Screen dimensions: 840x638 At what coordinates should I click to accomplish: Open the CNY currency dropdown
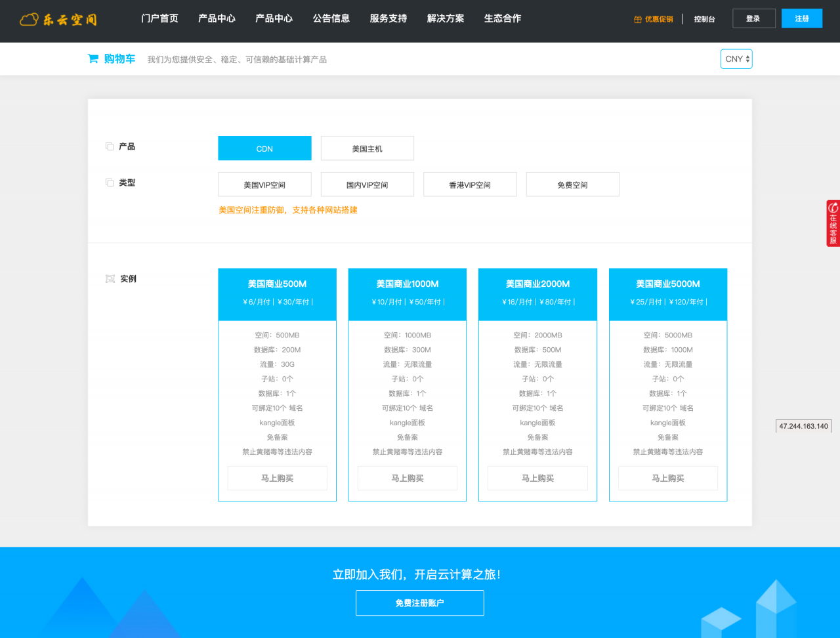click(x=736, y=58)
